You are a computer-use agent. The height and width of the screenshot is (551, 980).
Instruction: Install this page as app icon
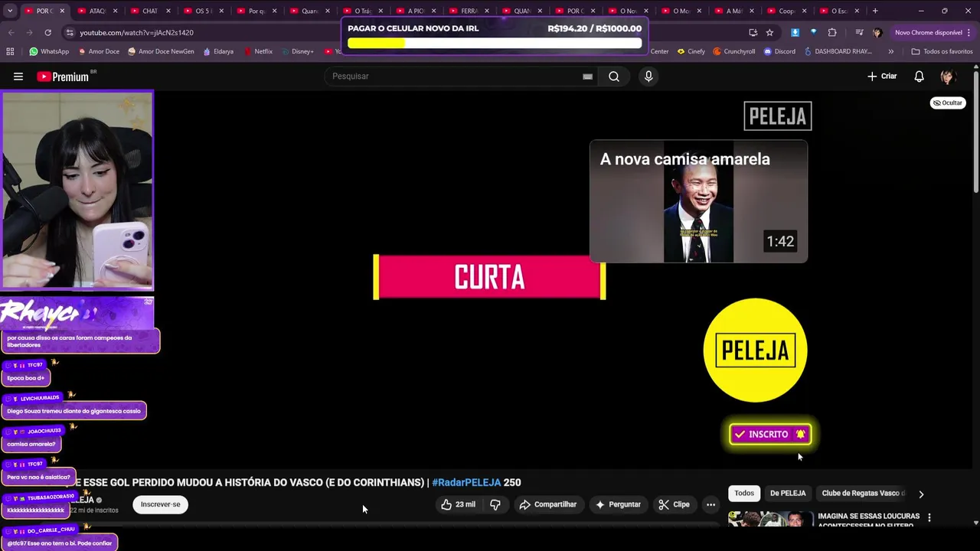(753, 33)
